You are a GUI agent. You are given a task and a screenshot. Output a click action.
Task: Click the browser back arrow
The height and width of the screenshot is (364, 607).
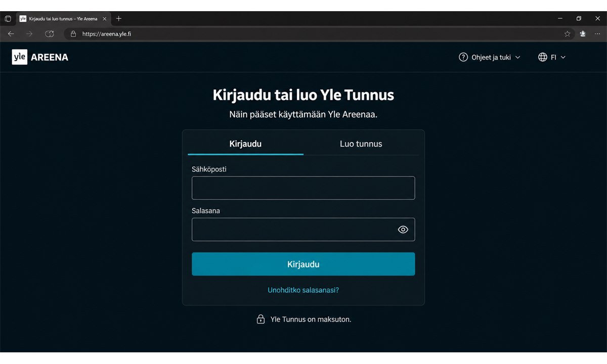pos(11,34)
